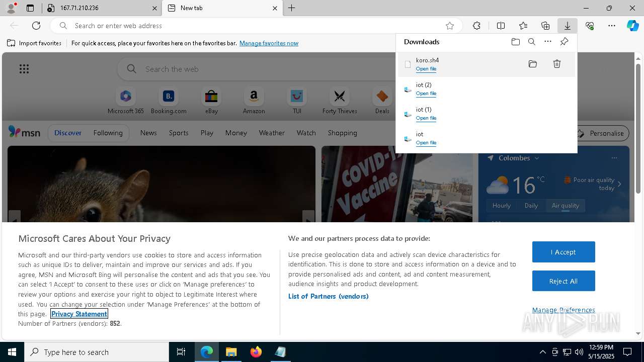The width and height of the screenshot is (644, 362).
Task: Open the Deals shortcut
Action: pyautogui.click(x=382, y=101)
